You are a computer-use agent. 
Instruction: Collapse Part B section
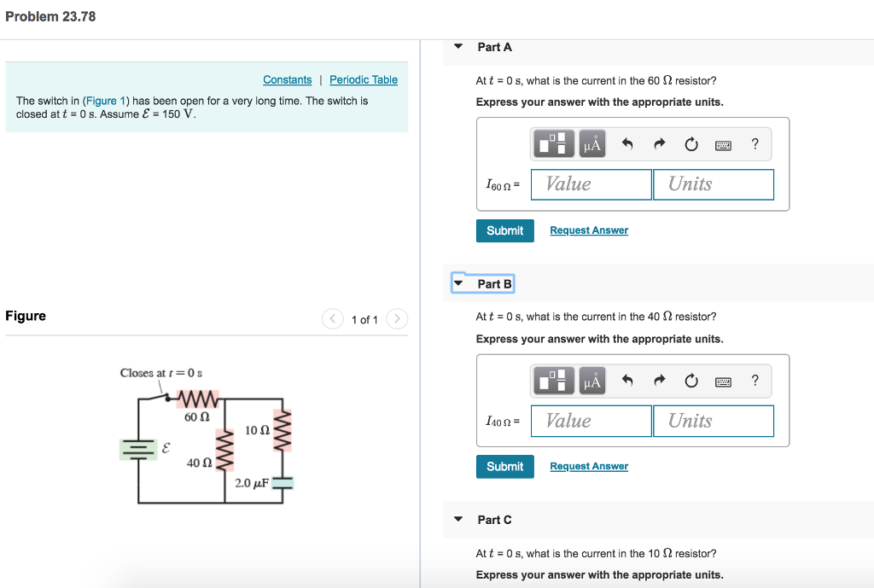point(458,283)
